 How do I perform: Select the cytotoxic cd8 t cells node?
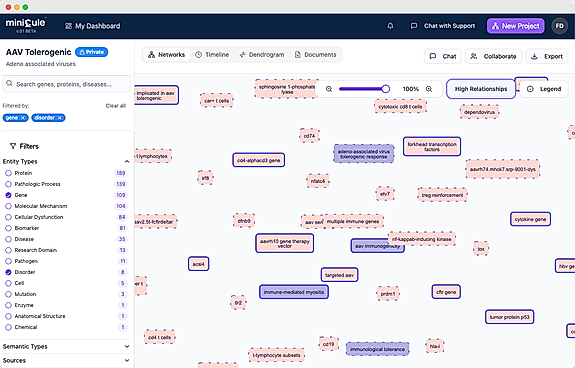click(x=400, y=107)
